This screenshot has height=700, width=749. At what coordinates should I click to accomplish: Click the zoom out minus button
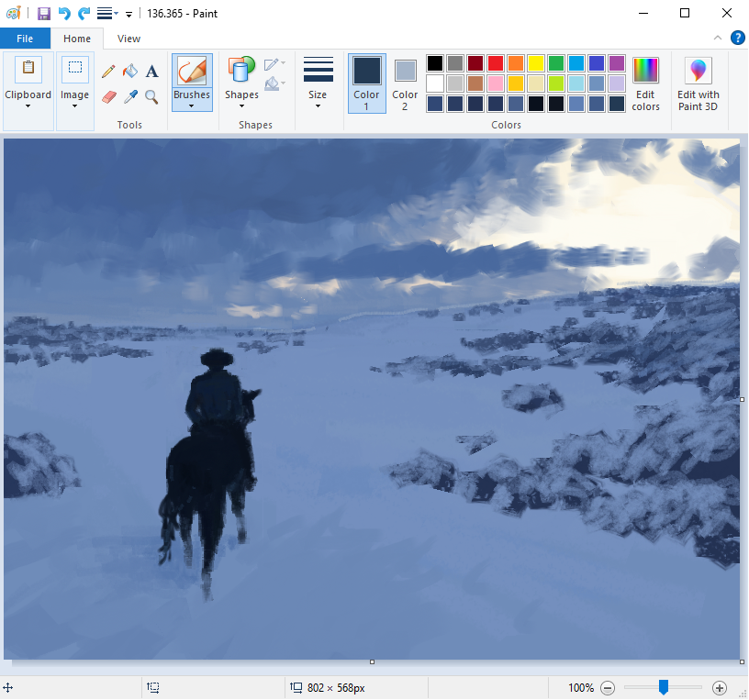608,687
